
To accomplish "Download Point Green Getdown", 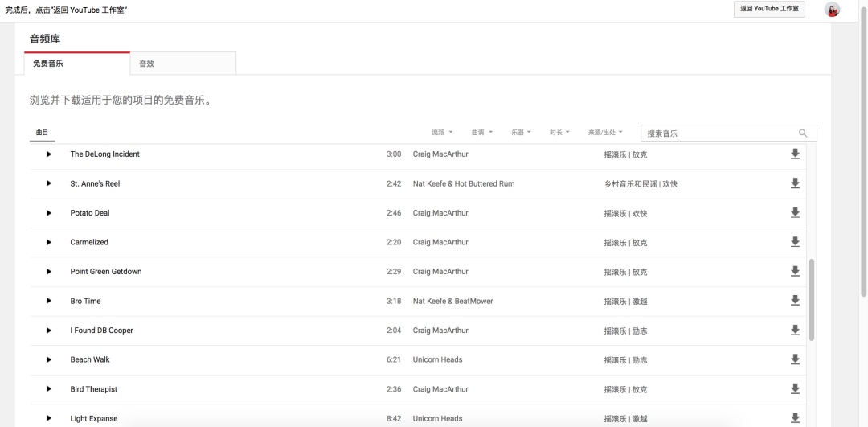I will 795,271.
